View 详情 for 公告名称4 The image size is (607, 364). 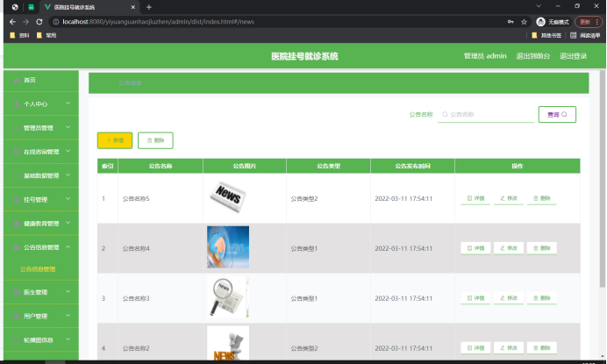tap(475, 248)
